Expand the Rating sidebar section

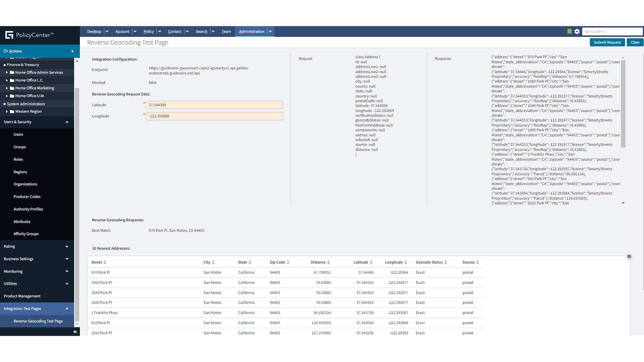coord(67,246)
